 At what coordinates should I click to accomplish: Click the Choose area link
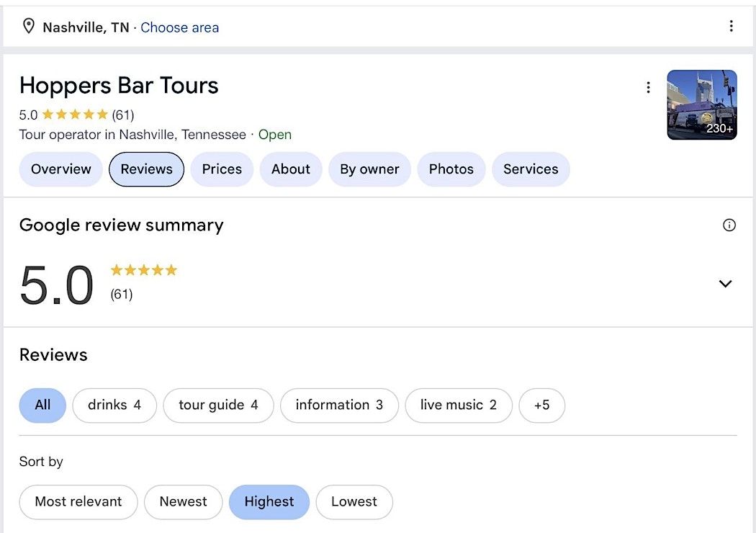coord(179,27)
